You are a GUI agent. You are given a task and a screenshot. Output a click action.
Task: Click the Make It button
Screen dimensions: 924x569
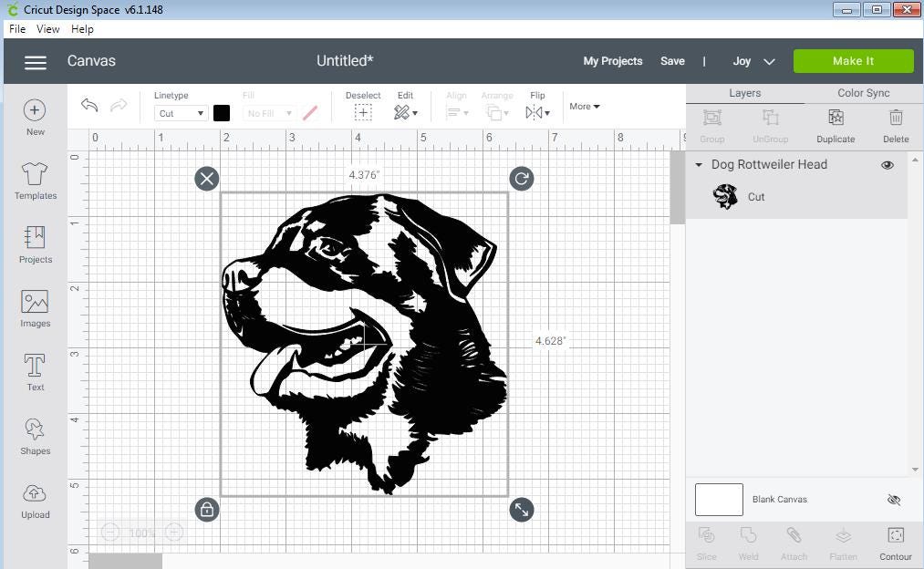pyautogui.click(x=853, y=61)
